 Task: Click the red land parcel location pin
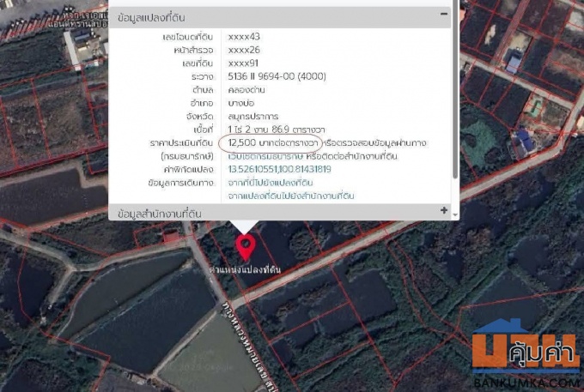click(246, 247)
